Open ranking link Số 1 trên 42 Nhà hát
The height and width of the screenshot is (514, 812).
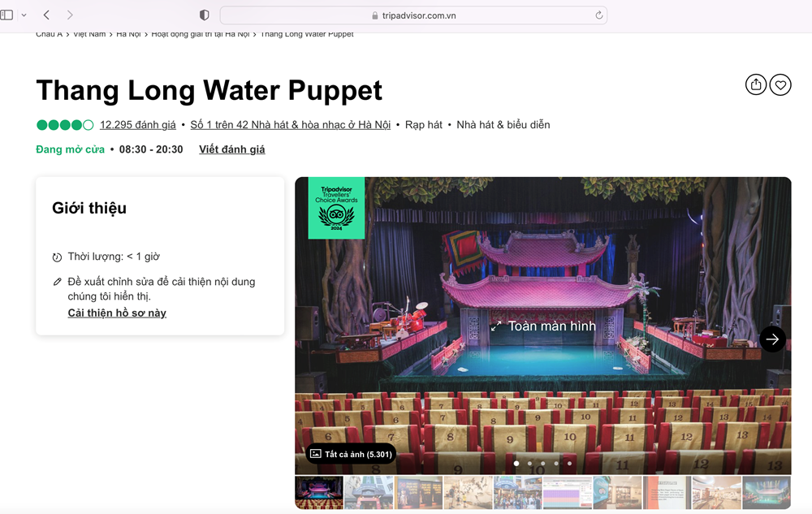[290, 125]
